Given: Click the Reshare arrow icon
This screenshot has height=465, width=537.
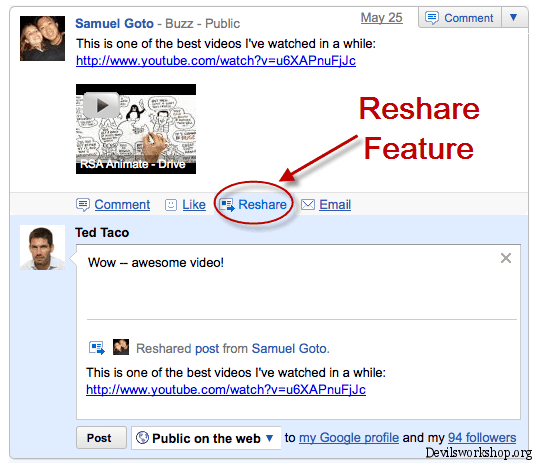Looking at the screenshot, I should click(x=227, y=205).
